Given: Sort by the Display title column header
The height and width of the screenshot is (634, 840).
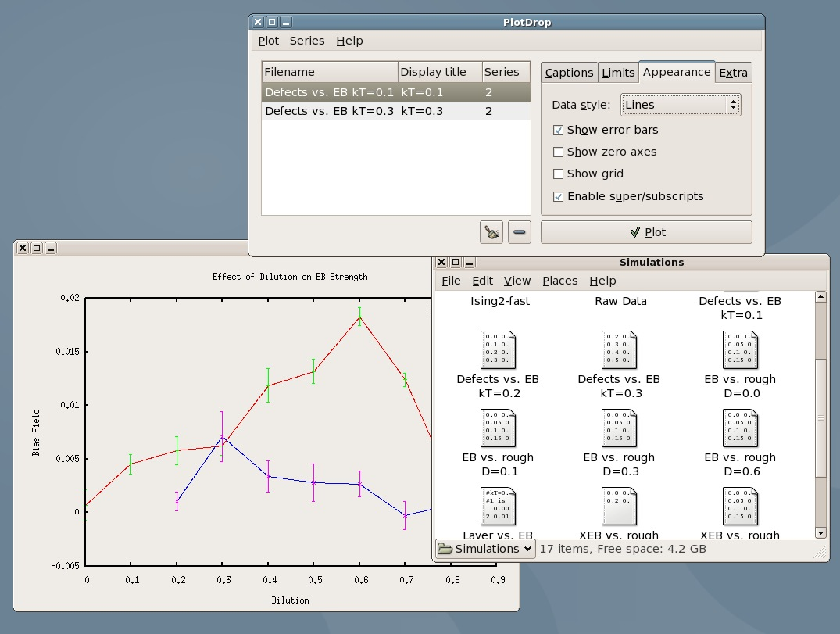Looking at the screenshot, I should point(440,72).
